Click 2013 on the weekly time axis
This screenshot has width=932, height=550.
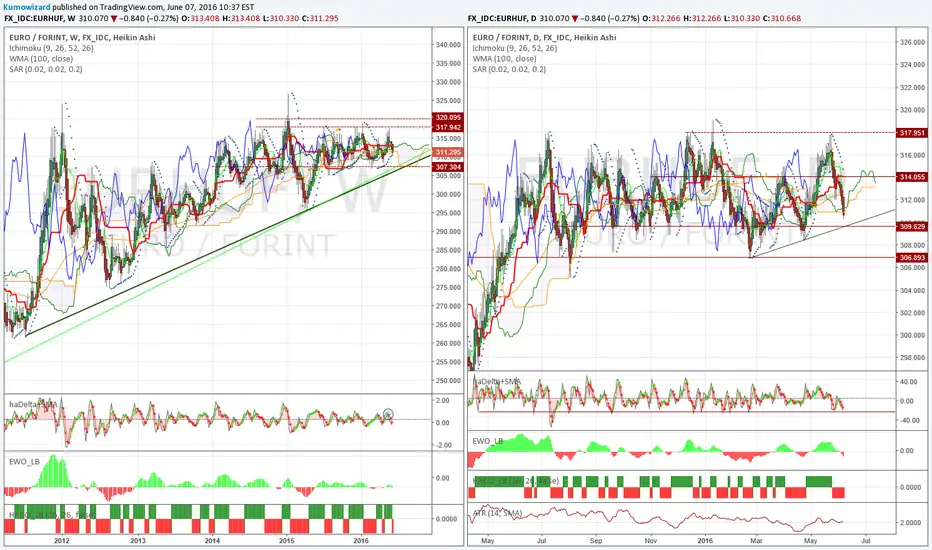(138, 540)
